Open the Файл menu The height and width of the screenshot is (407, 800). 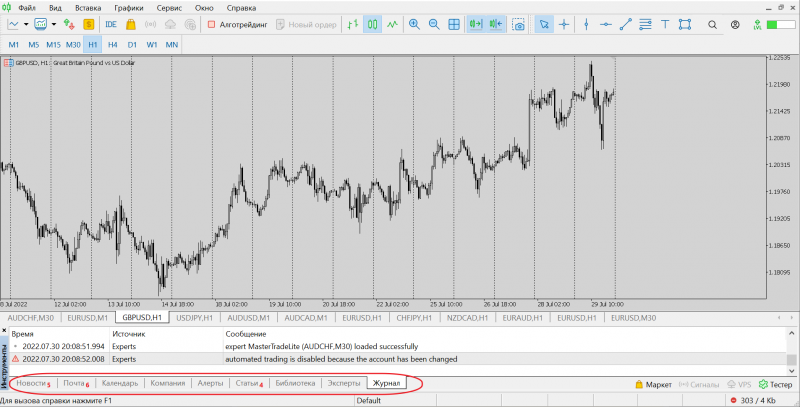click(x=27, y=8)
